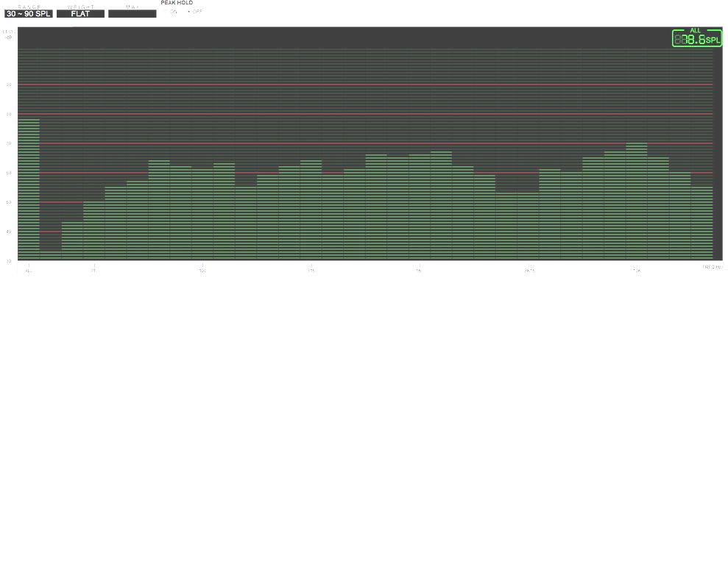Click the 30 dB mark at the scale bottom
The width and height of the screenshot is (728, 565).
coord(9,260)
